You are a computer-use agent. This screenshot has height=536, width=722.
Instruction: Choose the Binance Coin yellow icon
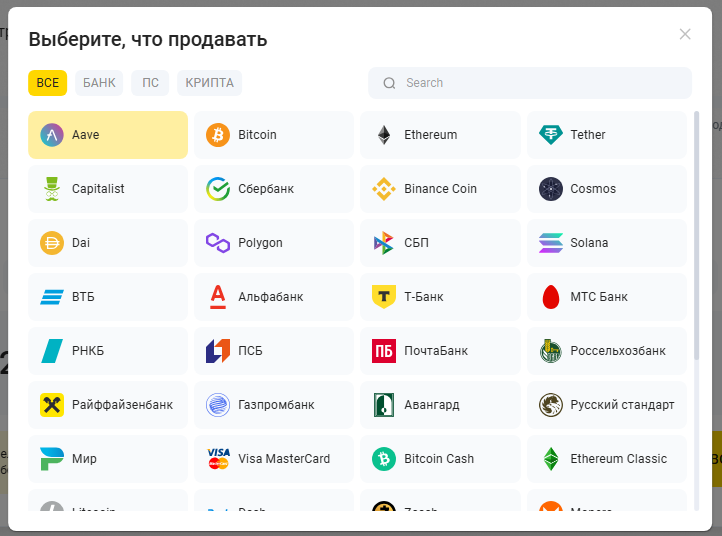tap(384, 189)
